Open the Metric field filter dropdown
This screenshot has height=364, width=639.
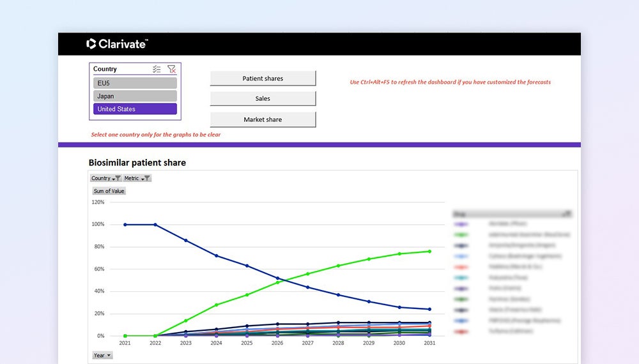(x=137, y=178)
